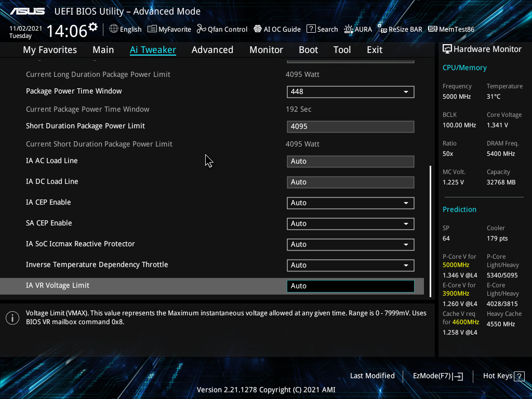Click Short Duration Package Power Limit field

tap(351, 127)
